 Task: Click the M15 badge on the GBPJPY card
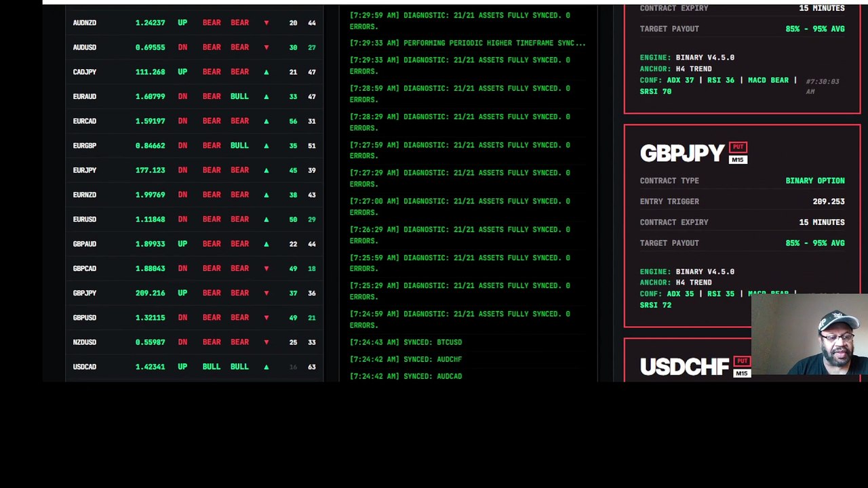(x=738, y=160)
